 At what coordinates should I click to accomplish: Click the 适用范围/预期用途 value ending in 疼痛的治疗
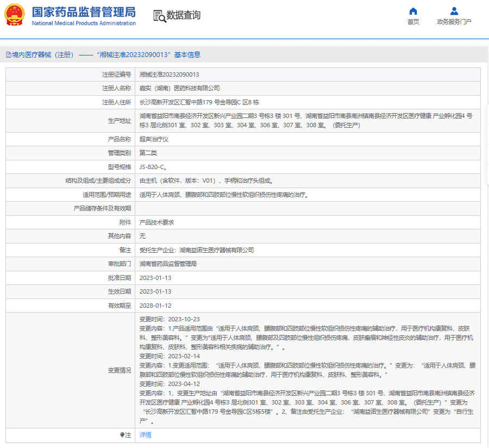(x=224, y=195)
